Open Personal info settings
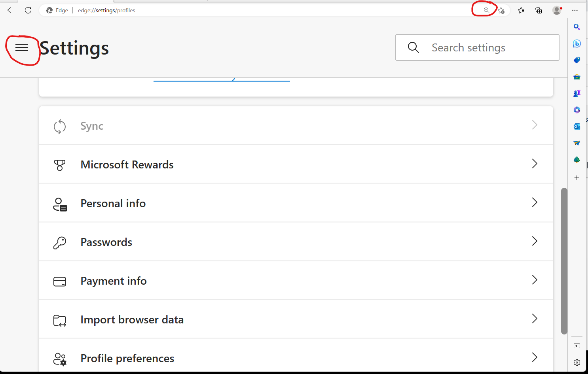588x374 pixels. point(296,203)
